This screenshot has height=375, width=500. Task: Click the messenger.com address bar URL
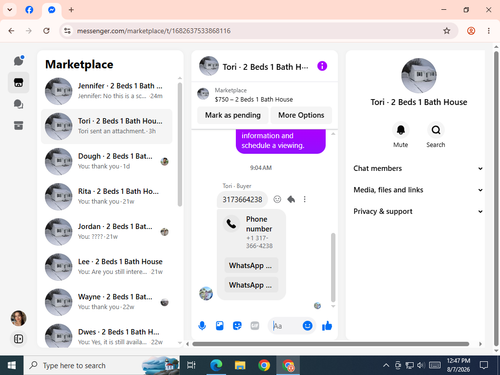point(154,31)
